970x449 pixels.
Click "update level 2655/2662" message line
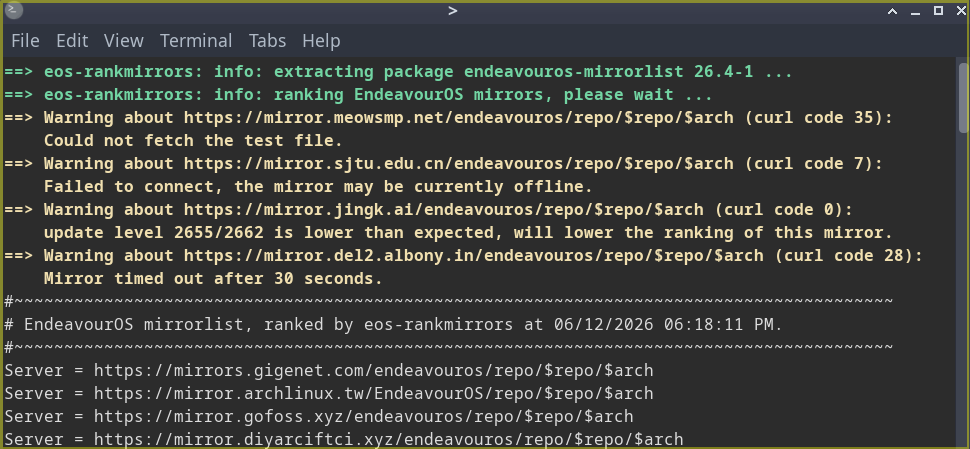pos(468,233)
